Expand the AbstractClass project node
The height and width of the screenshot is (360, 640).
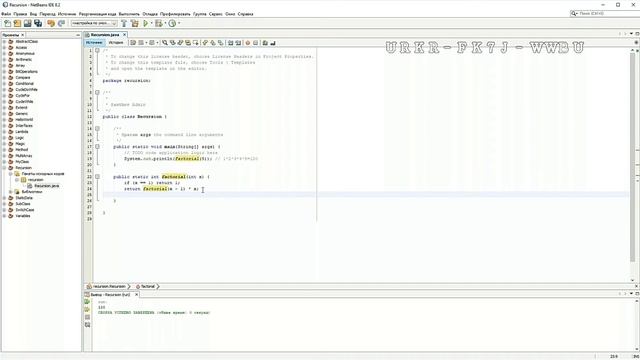[x=4, y=42]
